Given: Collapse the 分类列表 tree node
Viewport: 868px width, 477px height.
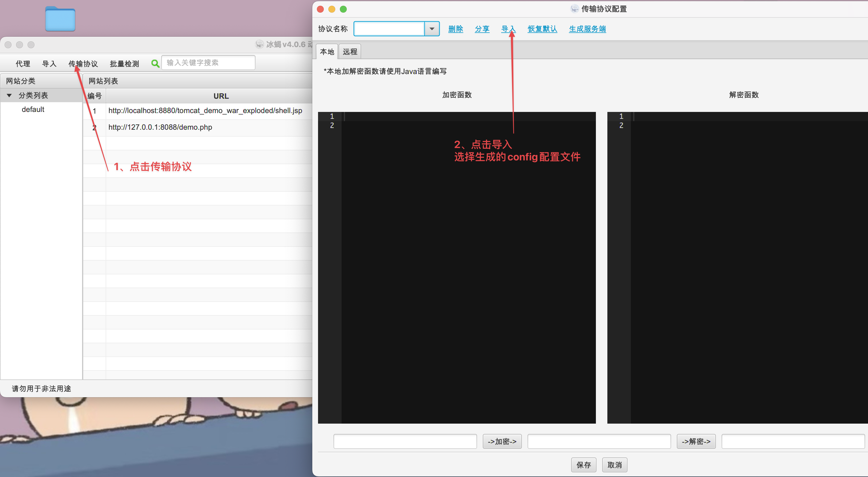Looking at the screenshot, I should (x=9, y=96).
